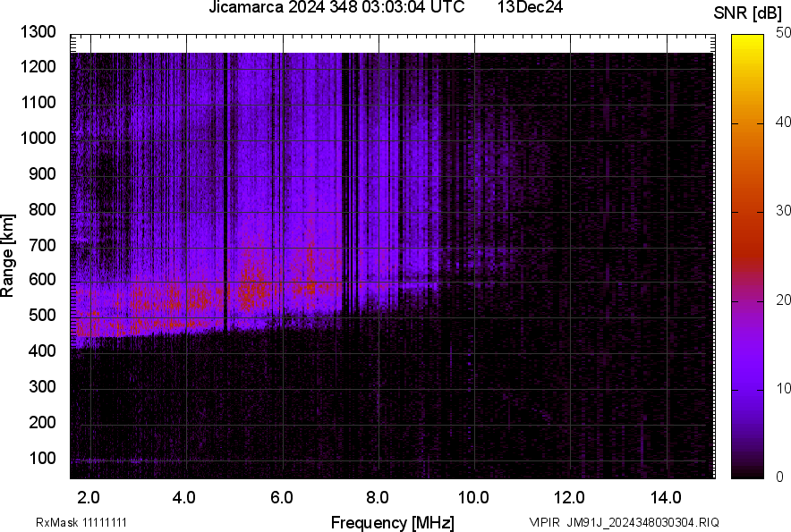Screen dimensions: 791x532
Task: Click the bright red echo near 5.5 MHz
Action: [254, 288]
